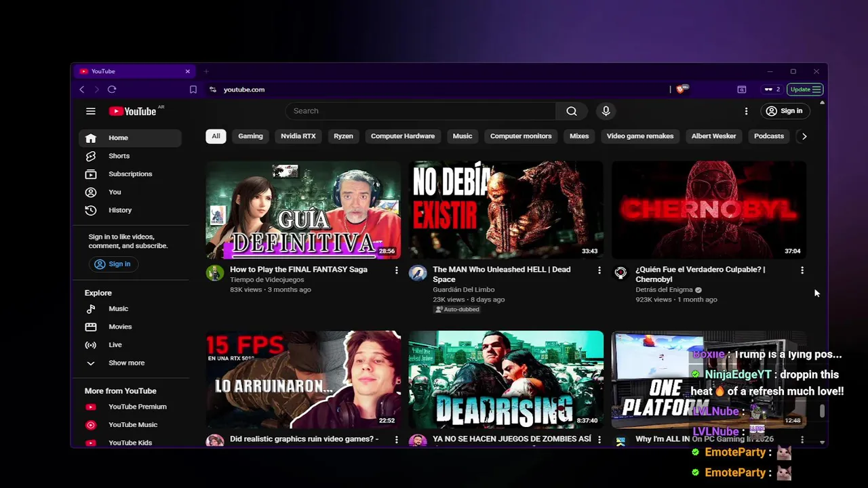This screenshot has height=488, width=868.
Task: Open Detrás del Enigma channel avatar
Action: coord(620,272)
